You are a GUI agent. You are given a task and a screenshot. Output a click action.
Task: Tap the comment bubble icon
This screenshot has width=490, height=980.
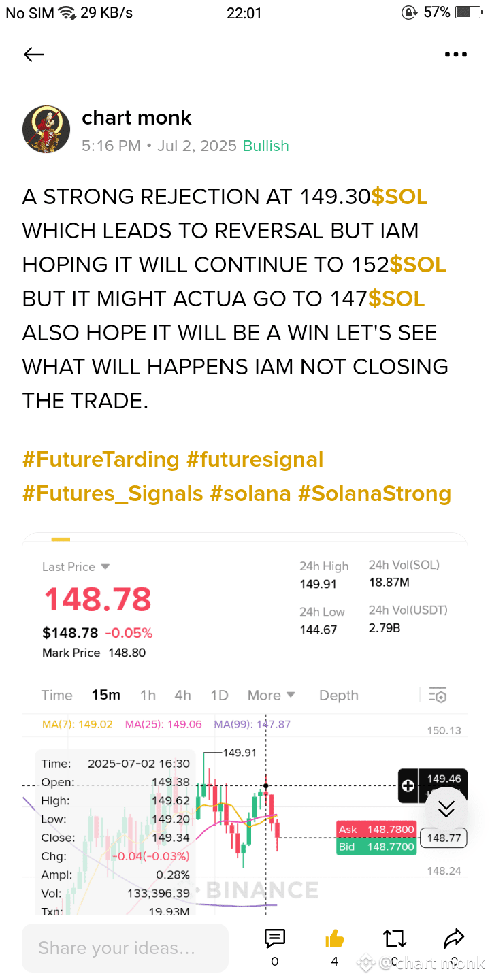point(274,939)
